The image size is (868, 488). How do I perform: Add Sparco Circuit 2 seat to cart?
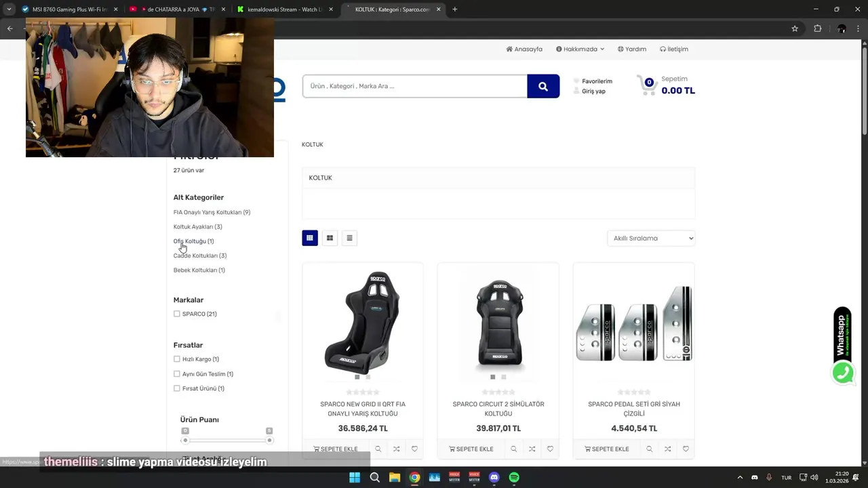471,449
